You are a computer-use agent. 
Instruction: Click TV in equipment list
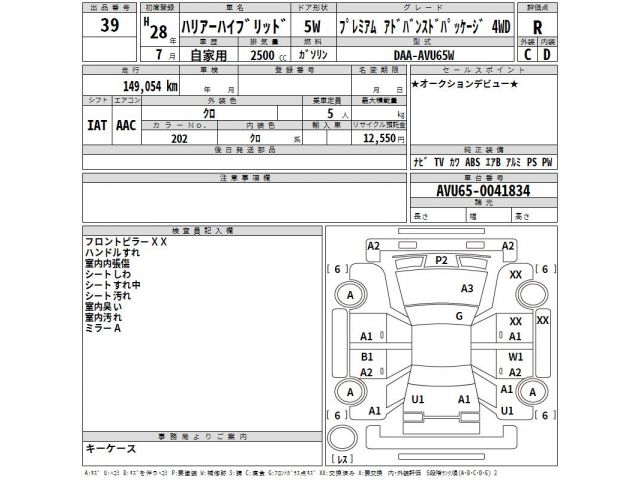439,162
